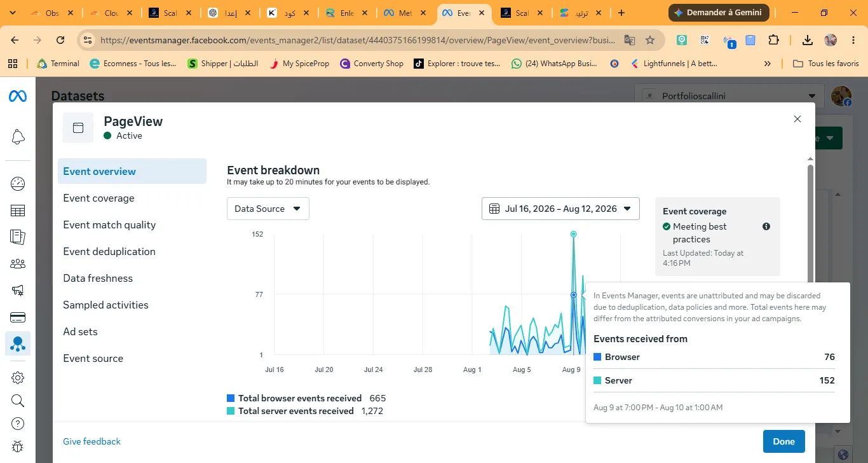Click Event coverage info icon
The image size is (868, 463).
(766, 226)
